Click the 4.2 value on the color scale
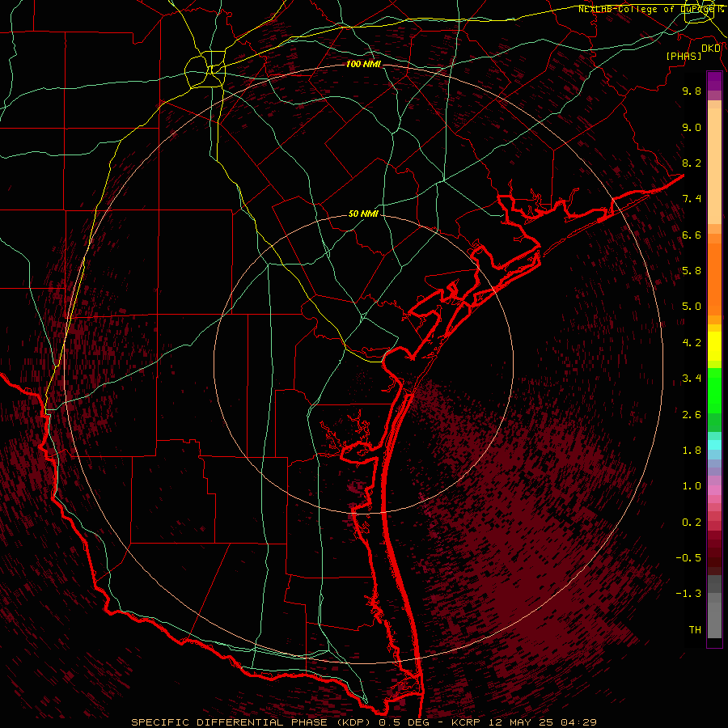 (692, 343)
